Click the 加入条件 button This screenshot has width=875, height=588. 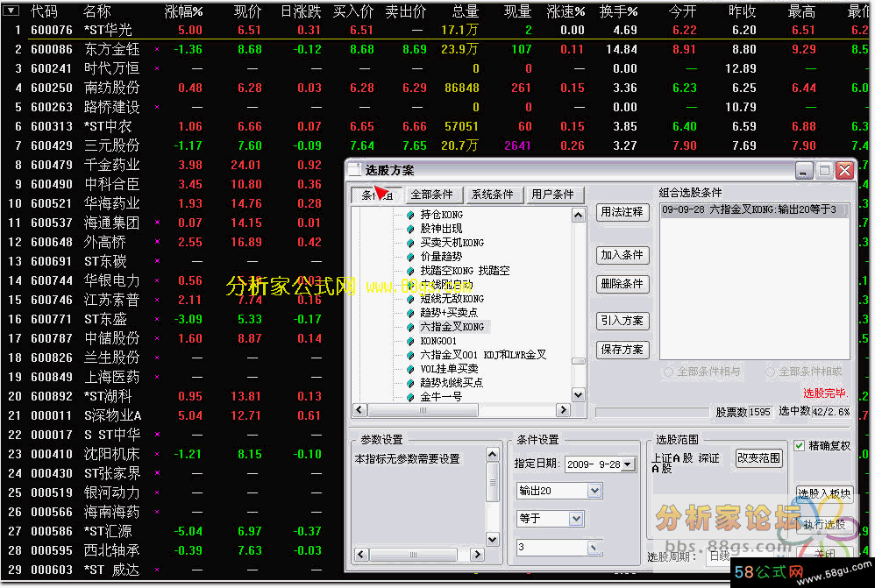(622, 255)
